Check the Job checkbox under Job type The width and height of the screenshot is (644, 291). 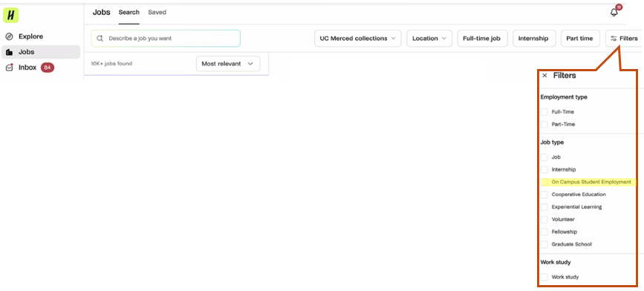coord(544,157)
